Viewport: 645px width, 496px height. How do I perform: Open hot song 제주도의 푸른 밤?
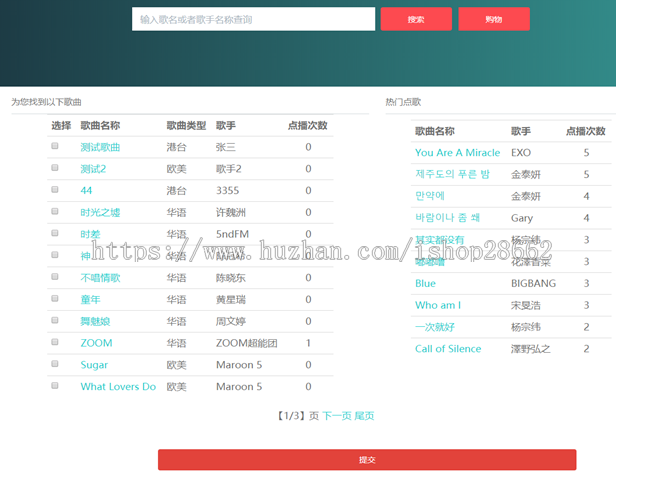click(452, 174)
